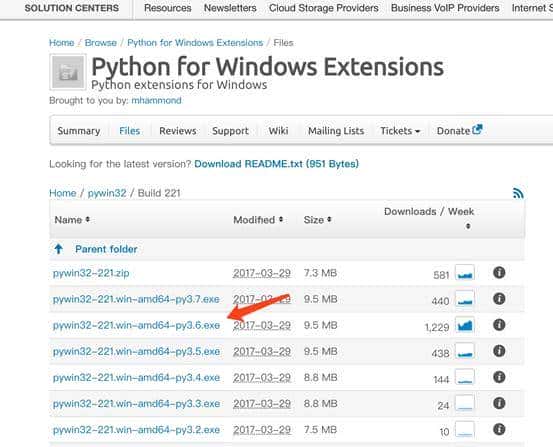Open the RSS feed icon
Image resolution: width=553 pixels, height=447 pixels.
coord(518,193)
